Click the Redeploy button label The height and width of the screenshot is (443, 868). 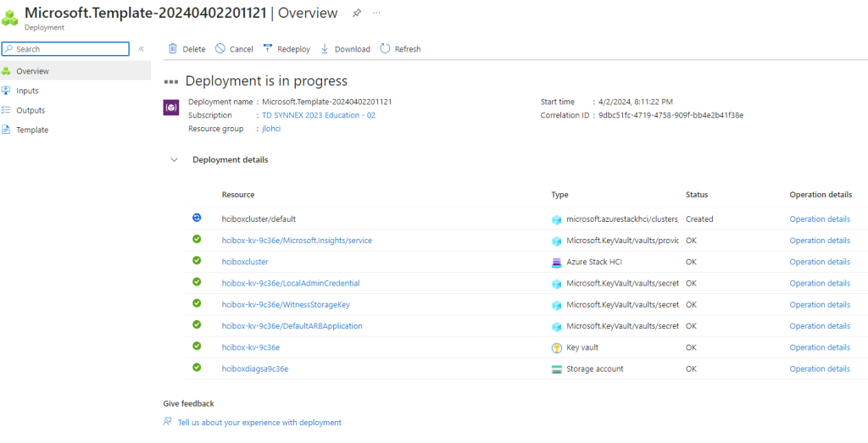[294, 49]
